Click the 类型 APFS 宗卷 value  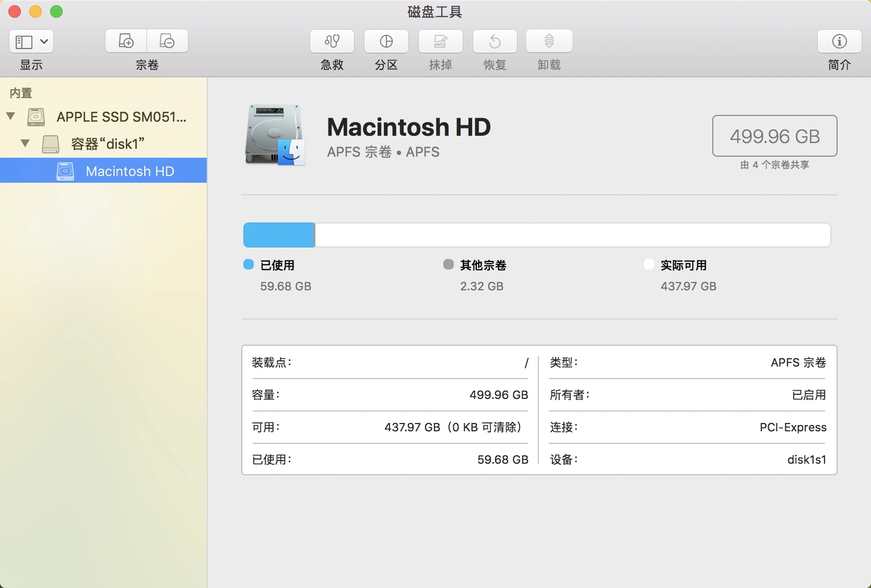click(798, 362)
